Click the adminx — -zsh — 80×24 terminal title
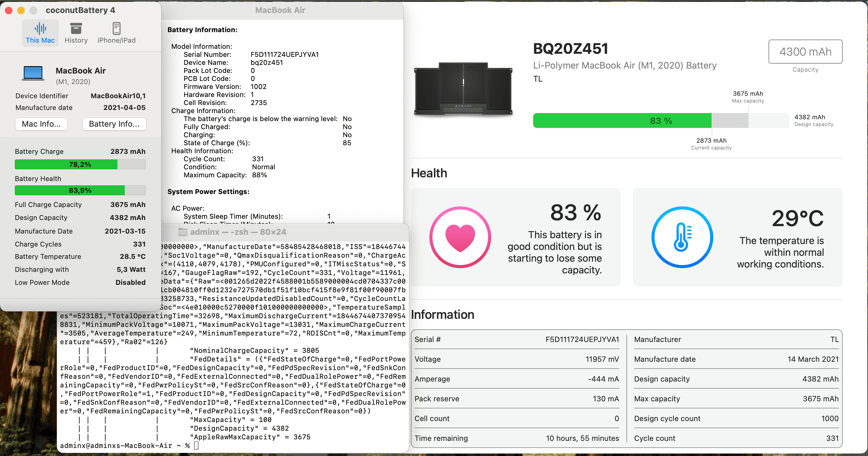The height and width of the screenshot is (456, 868). pyautogui.click(x=238, y=232)
